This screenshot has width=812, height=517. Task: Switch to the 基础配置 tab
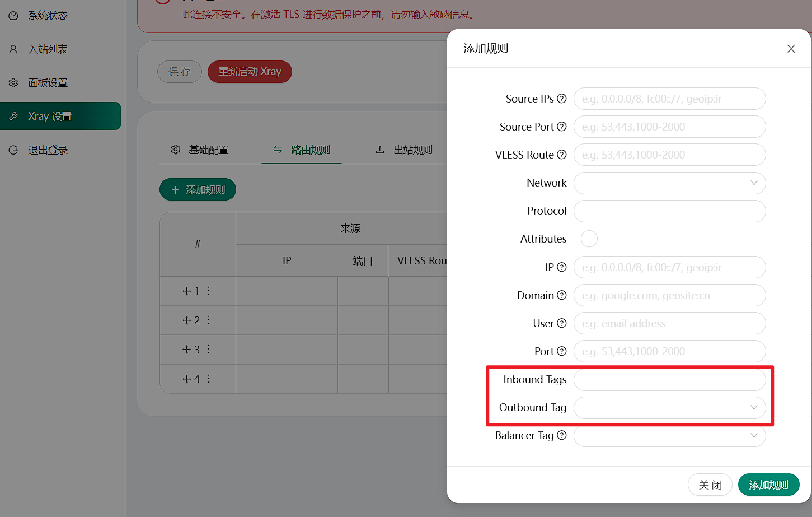200,150
